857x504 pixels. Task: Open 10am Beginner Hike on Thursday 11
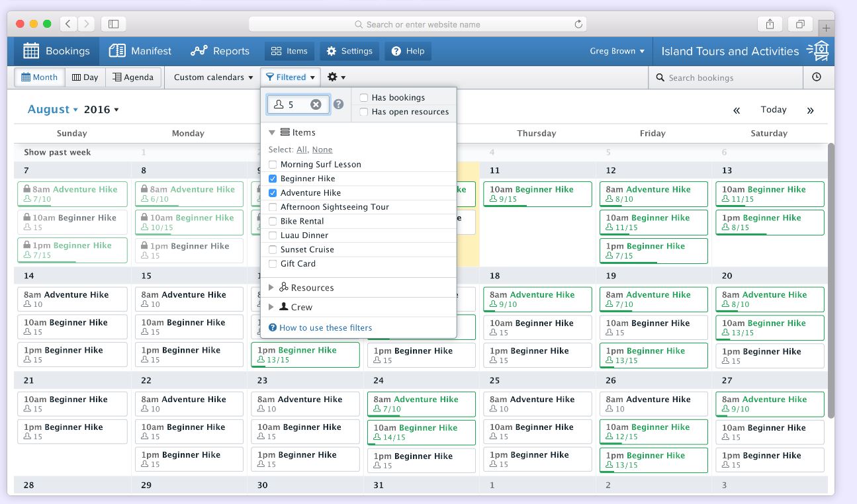pyautogui.click(x=537, y=194)
